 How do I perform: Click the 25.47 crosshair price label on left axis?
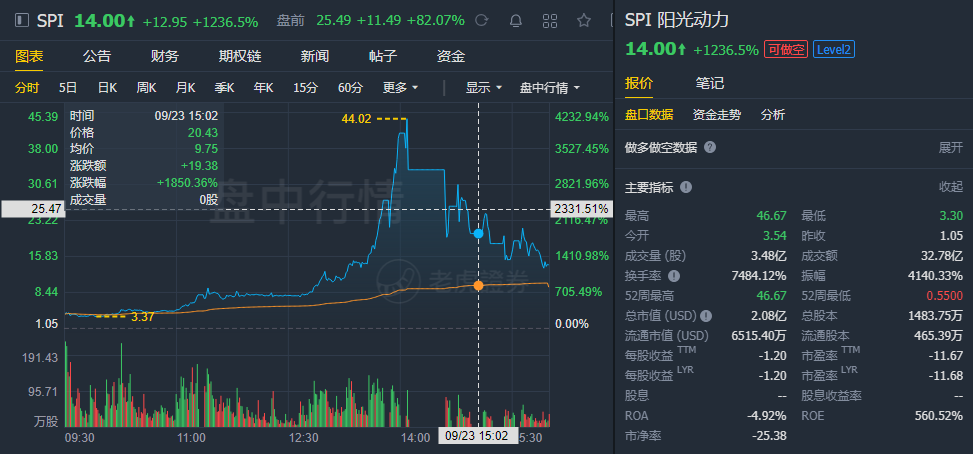32,209
